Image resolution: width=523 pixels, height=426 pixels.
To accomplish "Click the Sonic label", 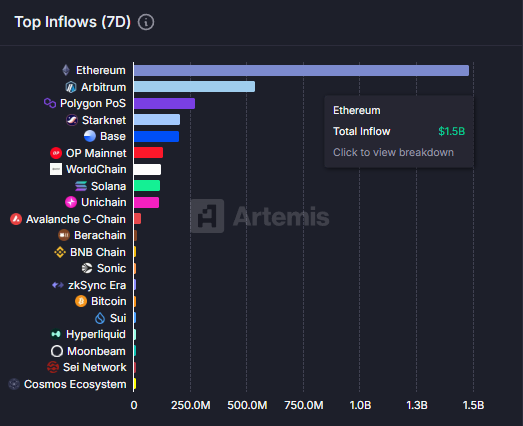I will click(x=111, y=268).
